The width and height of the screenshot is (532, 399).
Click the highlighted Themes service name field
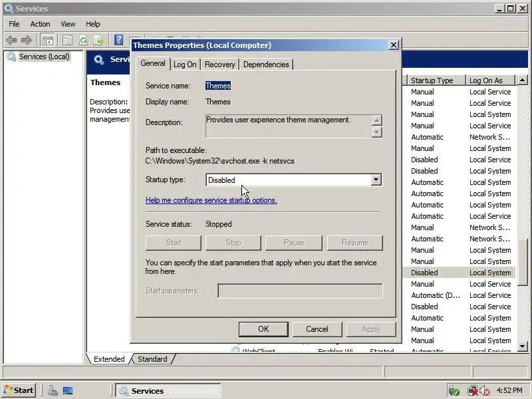point(218,86)
